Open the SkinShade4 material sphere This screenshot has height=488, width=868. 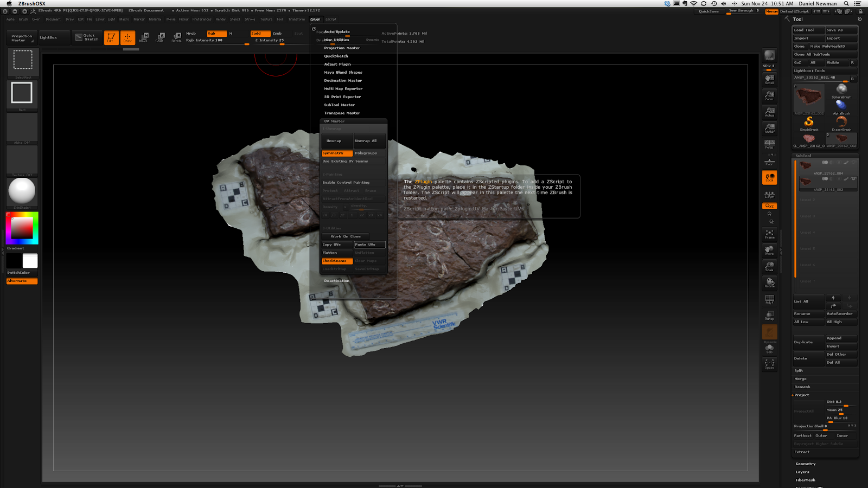click(x=22, y=192)
